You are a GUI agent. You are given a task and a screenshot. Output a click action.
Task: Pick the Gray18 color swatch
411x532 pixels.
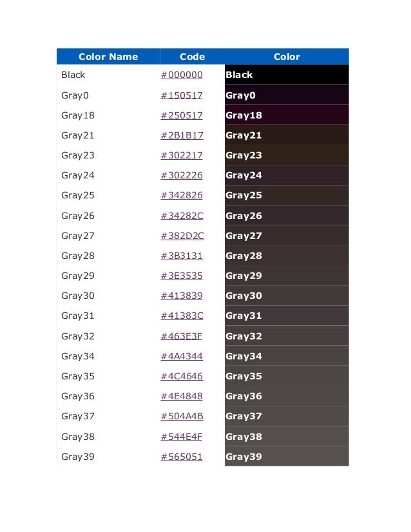(x=287, y=115)
